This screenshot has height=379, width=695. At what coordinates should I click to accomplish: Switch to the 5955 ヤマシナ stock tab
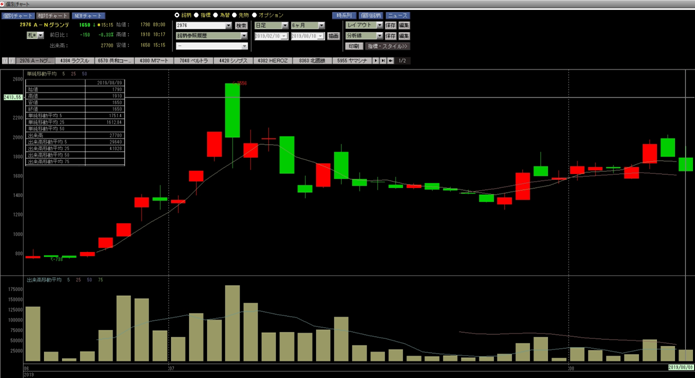coord(351,61)
